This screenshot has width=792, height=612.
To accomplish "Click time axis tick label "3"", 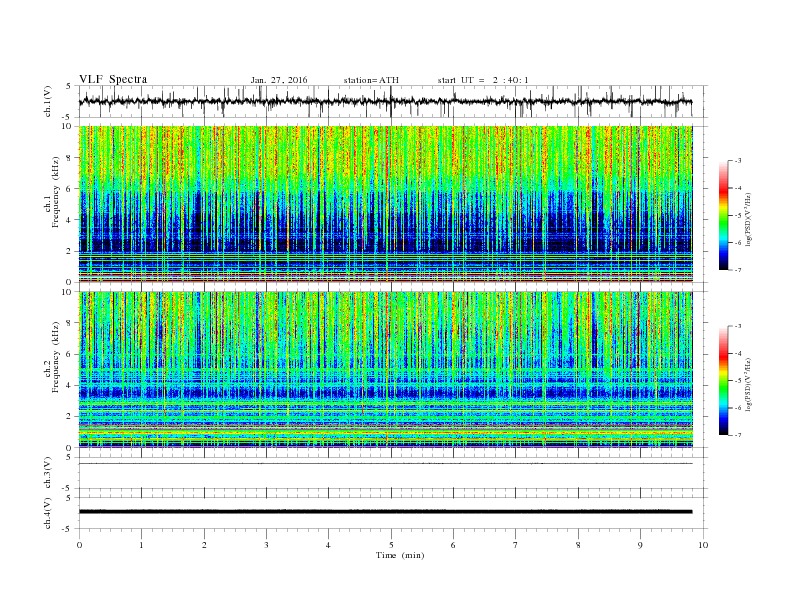I will tap(266, 545).
